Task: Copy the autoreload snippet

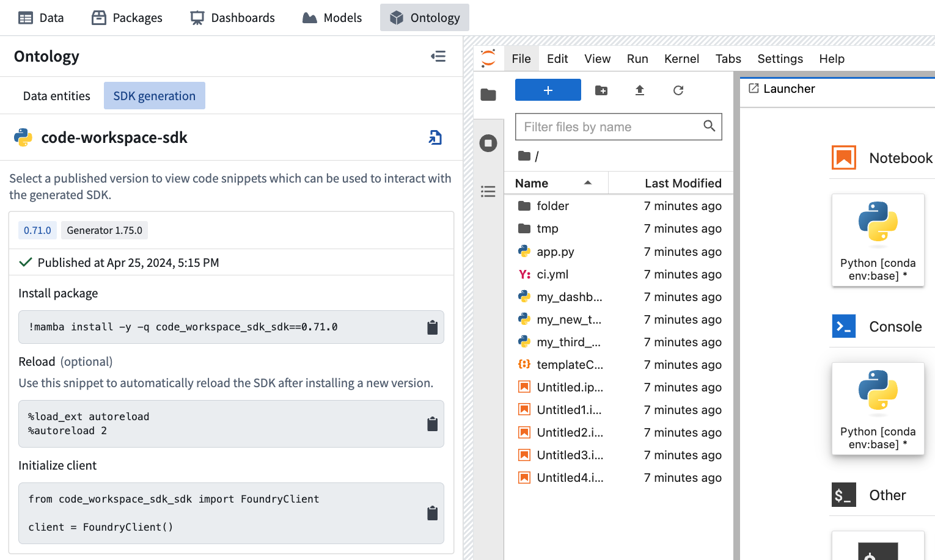Action: (432, 424)
